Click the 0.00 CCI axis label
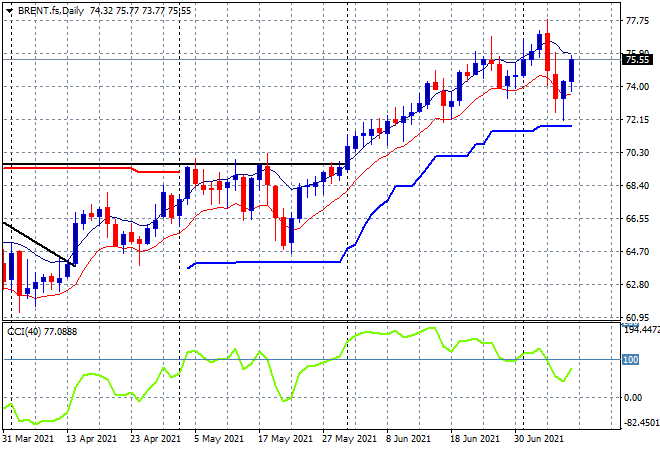 (633, 398)
